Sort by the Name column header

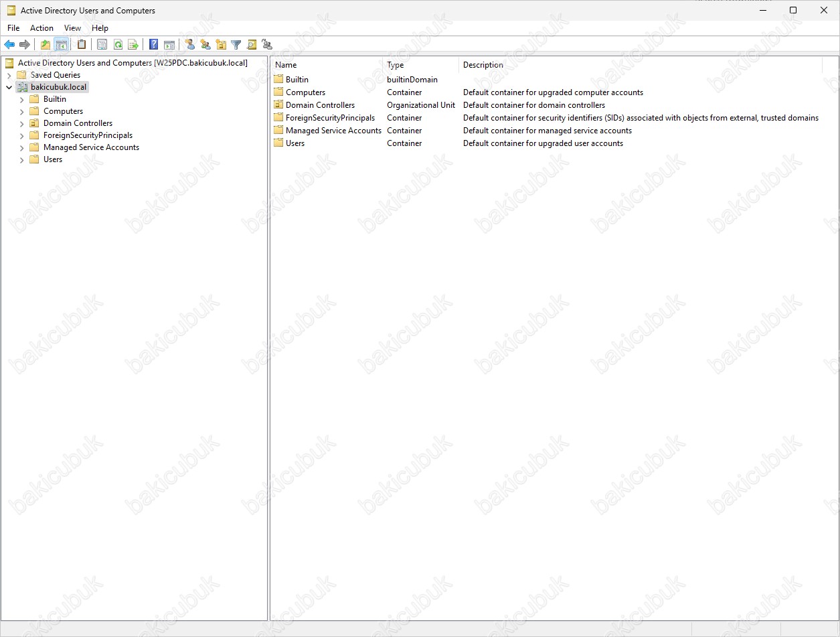tap(327, 65)
